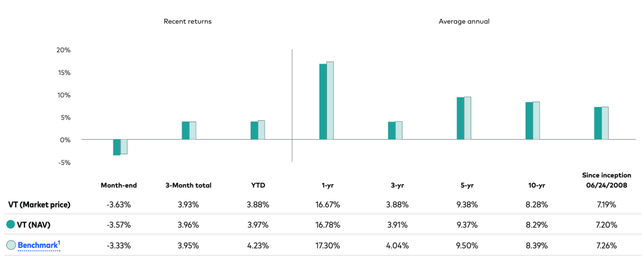Click the Average annual heading
The height and width of the screenshot is (258, 644).
[464, 21]
